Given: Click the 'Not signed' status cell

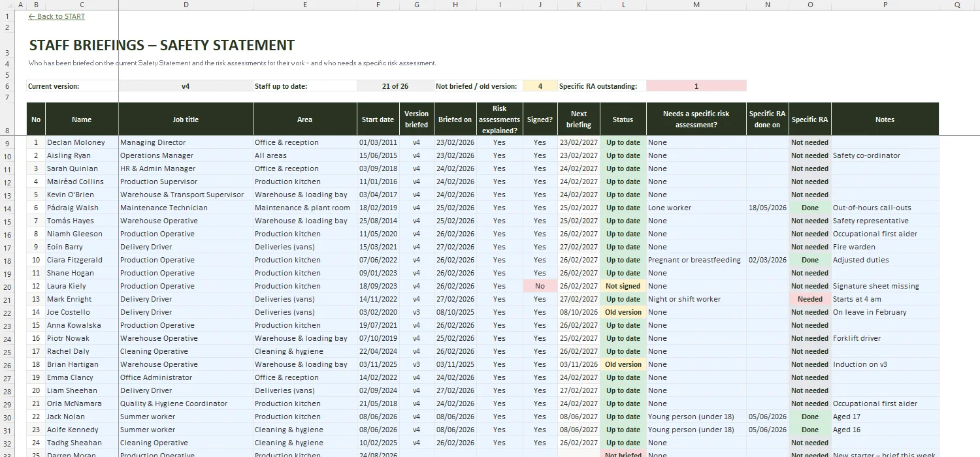Looking at the screenshot, I should tap(623, 286).
